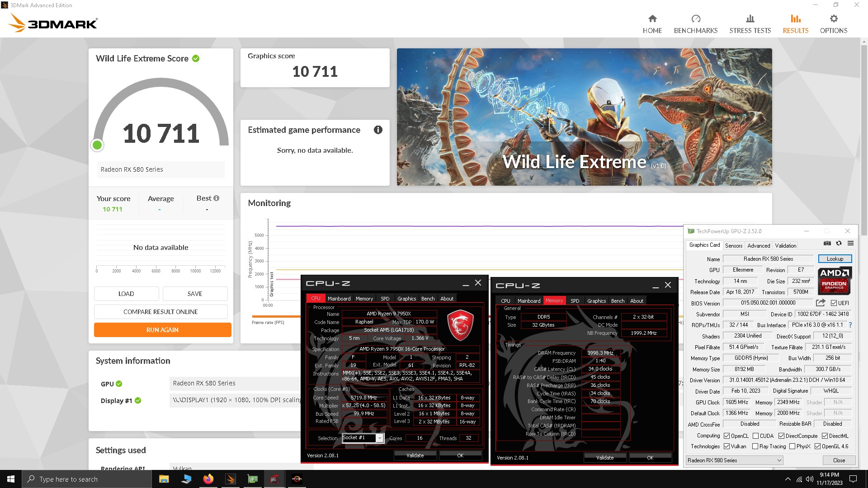The image size is (868, 488).
Task: Toggle the OpenGL 4.6 checkbox
Action: point(817,446)
